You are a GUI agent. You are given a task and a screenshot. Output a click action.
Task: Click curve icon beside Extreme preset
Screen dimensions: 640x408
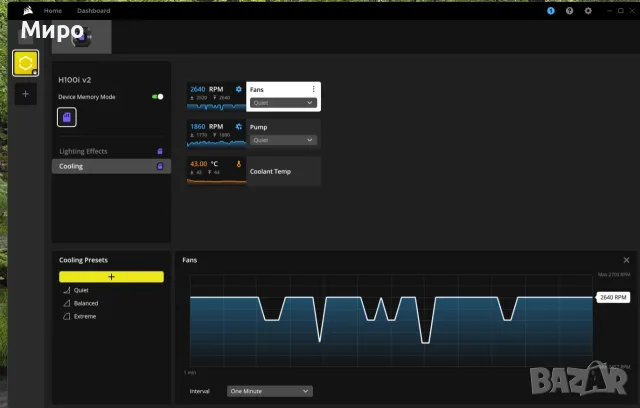tap(67, 316)
